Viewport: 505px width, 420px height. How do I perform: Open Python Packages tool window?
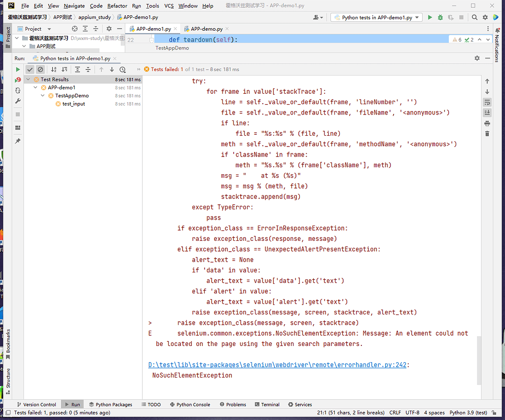coord(110,404)
